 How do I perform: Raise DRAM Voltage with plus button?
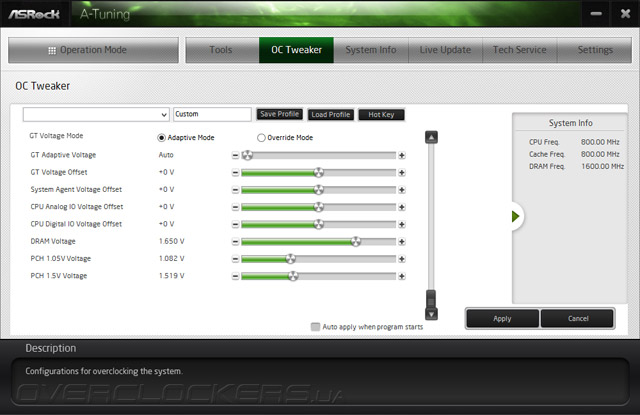pyautogui.click(x=402, y=242)
